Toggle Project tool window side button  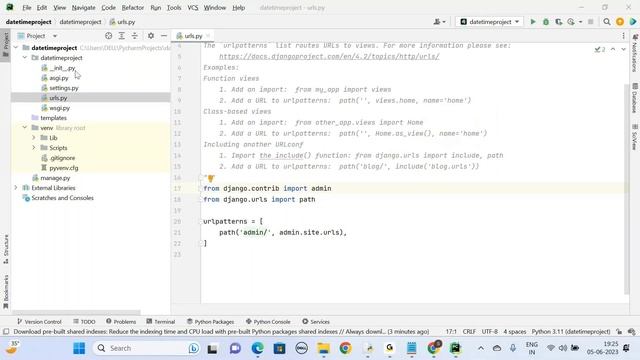(x=6, y=45)
